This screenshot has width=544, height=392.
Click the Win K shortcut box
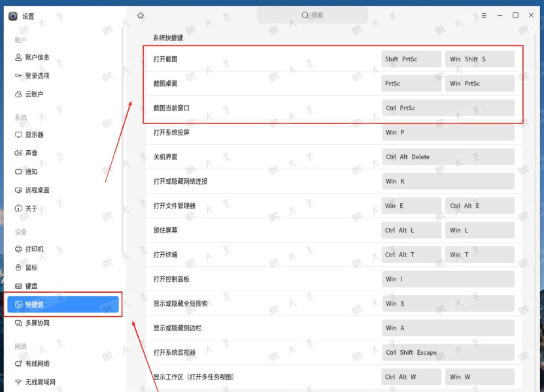[448, 181]
